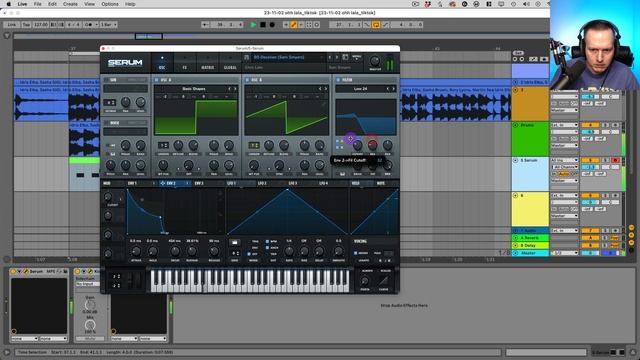Select the ENV 1 tab in Serum

(x=132, y=184)
